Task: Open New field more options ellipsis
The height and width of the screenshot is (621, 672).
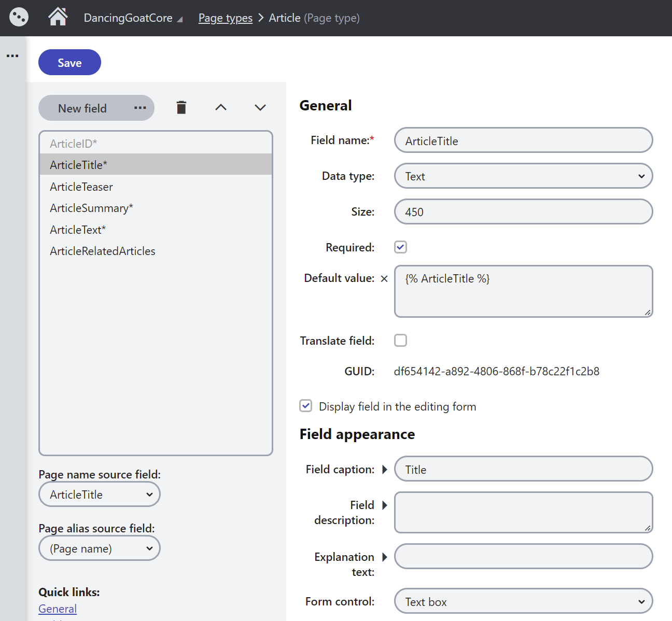Action: tap(140, 108)
